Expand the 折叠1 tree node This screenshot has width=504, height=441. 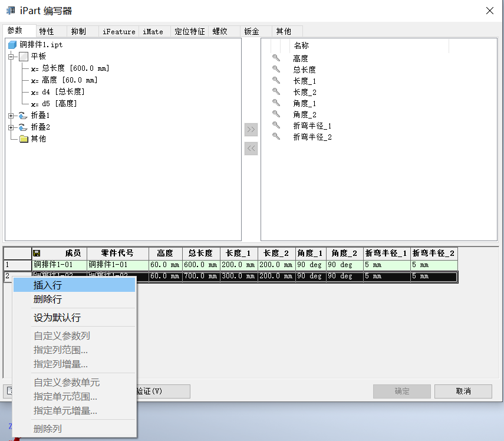coord(11,116)
